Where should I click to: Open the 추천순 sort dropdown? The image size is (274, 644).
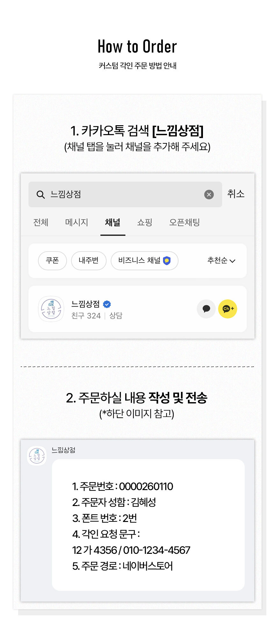[221, 261]
